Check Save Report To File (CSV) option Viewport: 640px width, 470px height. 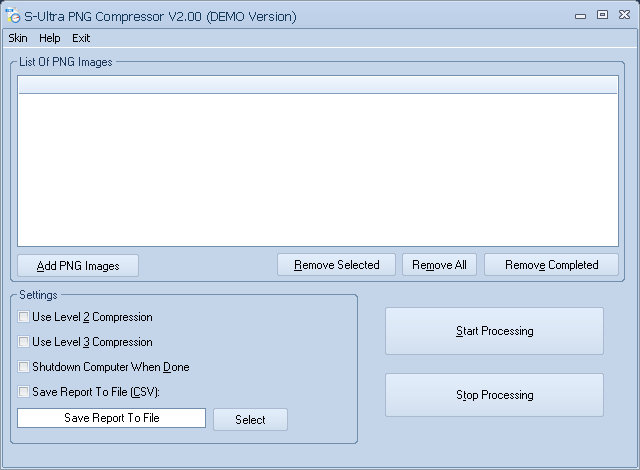tap(23, 392)
